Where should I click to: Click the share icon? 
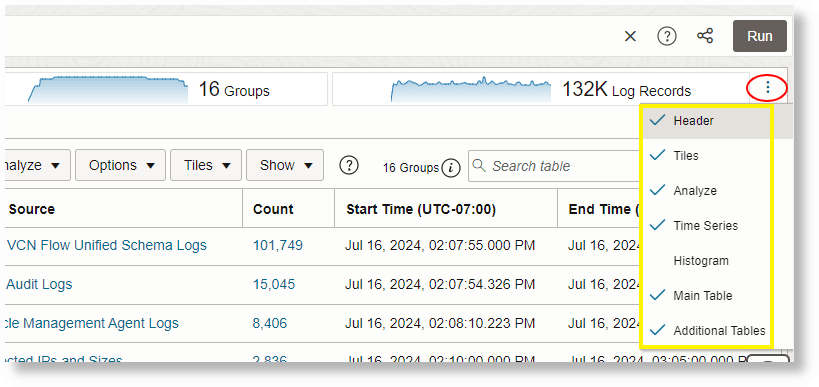coord(705,36)
